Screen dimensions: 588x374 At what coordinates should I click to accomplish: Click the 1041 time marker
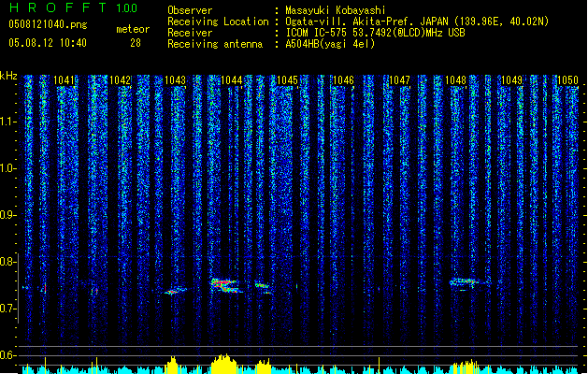coord(65,80)
